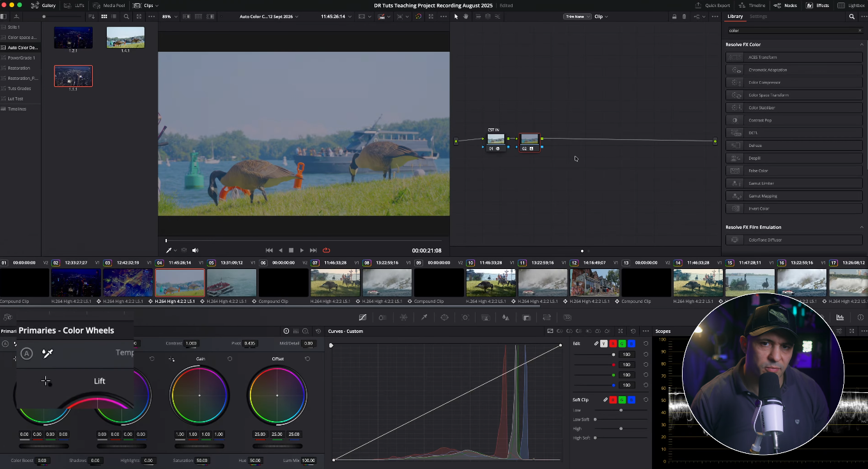Screen dimensions: 868x469
Task: Open the Clip node mode dropdown
Action: [x=601, y=17]
